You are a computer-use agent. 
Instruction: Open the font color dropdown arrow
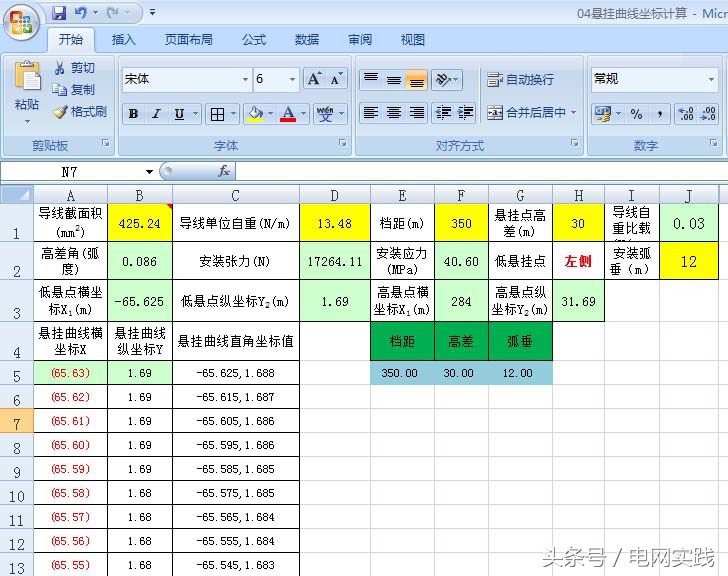(x=303, y=114)
